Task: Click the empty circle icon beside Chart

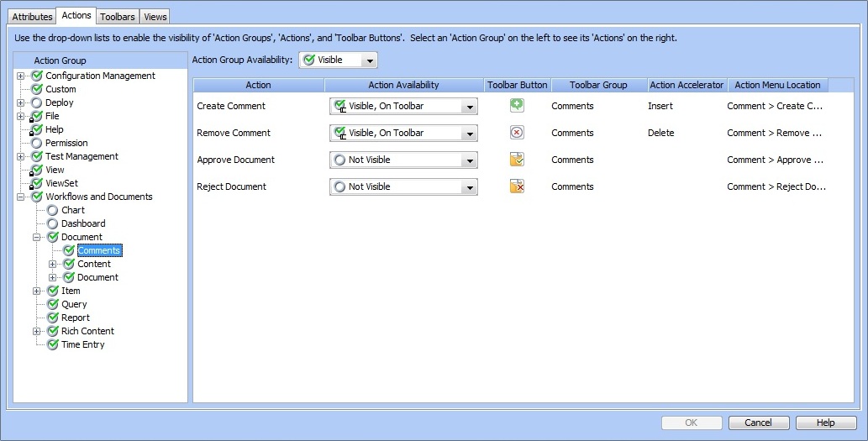Action: (53, 210)
